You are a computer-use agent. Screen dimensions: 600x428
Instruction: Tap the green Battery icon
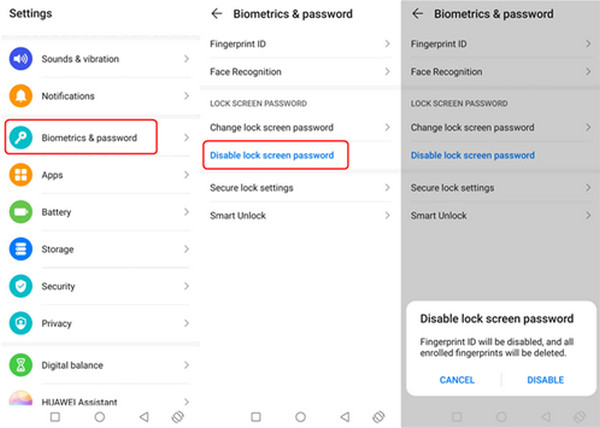tap(21, 212)
